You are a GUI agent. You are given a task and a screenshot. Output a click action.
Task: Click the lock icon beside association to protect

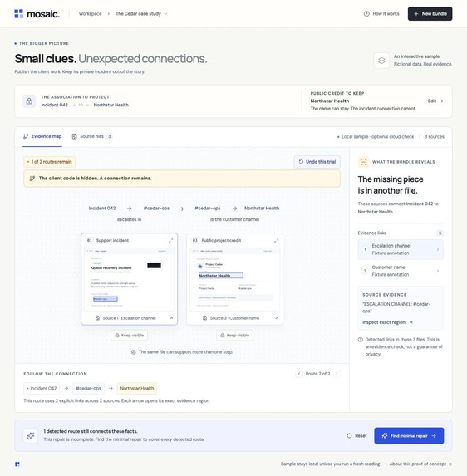tap(29, 101)
